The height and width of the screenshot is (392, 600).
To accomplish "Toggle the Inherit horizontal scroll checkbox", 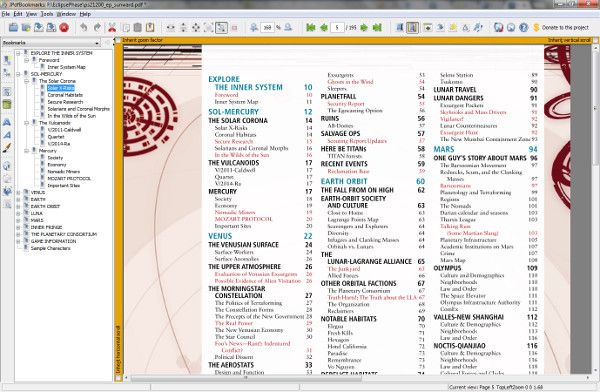I will (118, 378).
